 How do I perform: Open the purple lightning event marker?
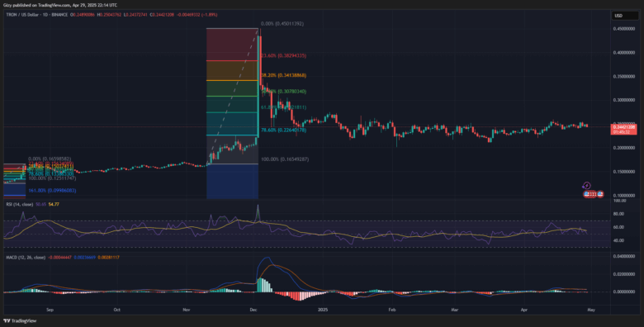point(587,186)
